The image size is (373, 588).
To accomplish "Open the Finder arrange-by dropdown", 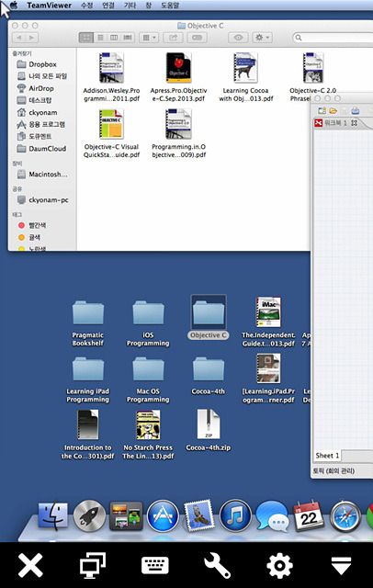I will tap(149, 38).
